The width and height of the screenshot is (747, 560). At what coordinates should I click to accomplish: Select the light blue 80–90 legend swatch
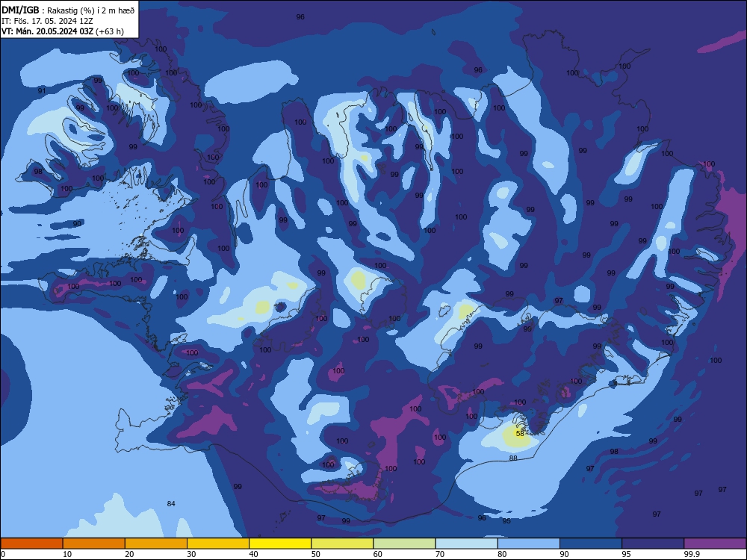[529, 544]
